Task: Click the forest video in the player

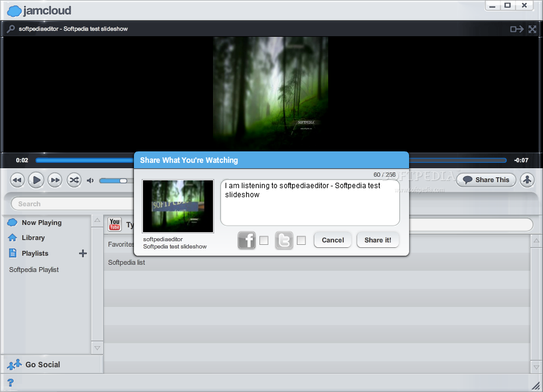Action: (270, 93)
